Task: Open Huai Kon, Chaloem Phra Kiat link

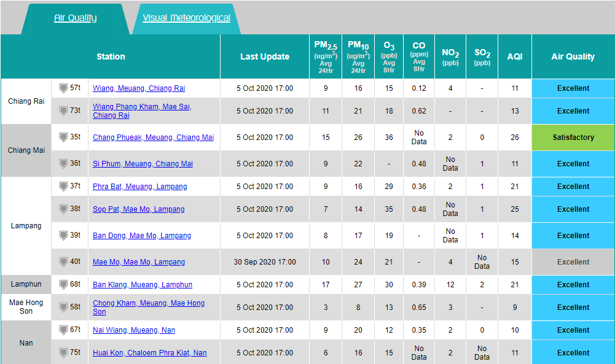Action: [150, 352]
